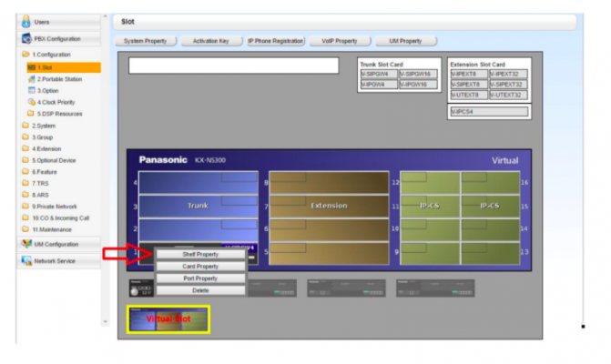Open UM Configuration from its sidebar icon
The image size is (611, 364).
pos(26,244)
